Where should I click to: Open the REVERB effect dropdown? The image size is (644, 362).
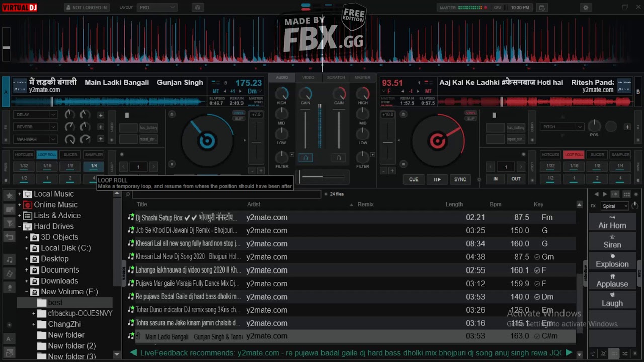pos(35,127)
